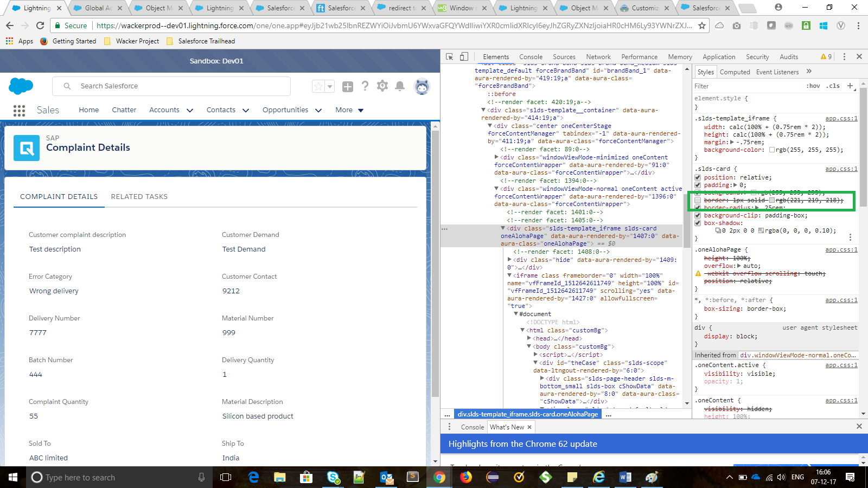Switch to the Related Tasks tab
The width and height of the screenshot is (868, 488).
coord(139,197)
